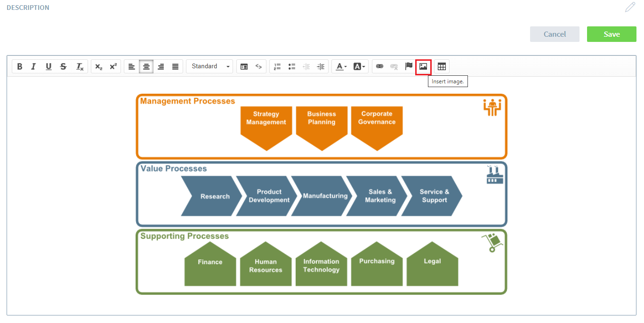Insert a numbered list

pos(277,66)
